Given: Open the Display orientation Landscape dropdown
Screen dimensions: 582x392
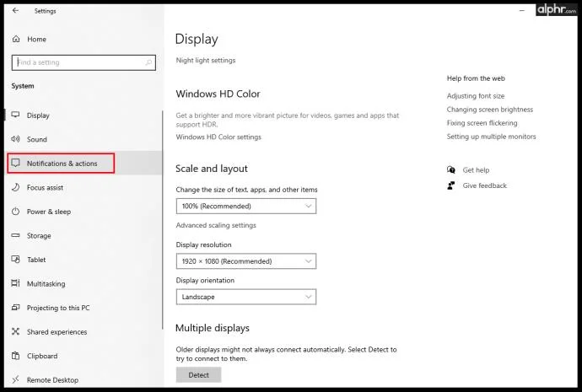Looking at the screenshot, I should pos(246,297).
